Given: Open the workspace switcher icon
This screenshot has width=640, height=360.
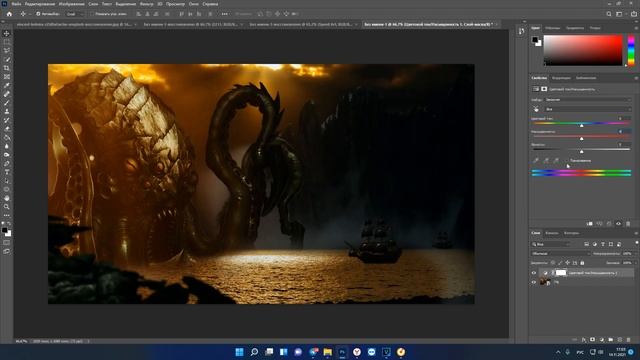Looking at the screenshot, I should pyautogui.click(x=620, y=14).
